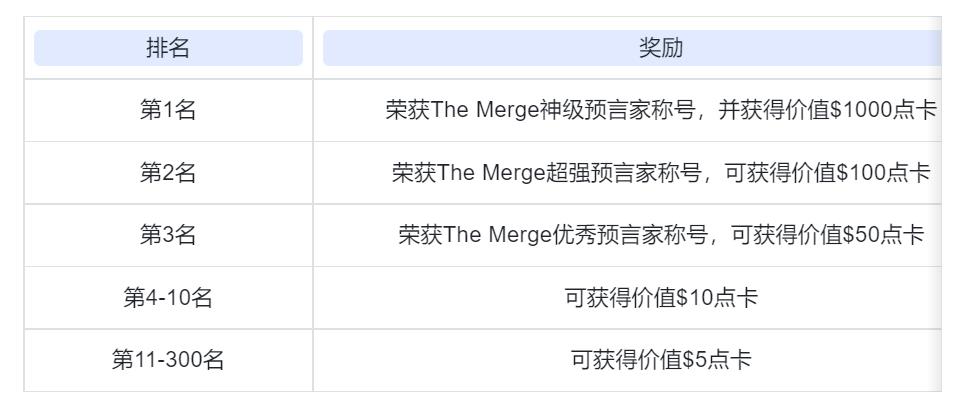Click the 第11-300名 rank cell
The width and height of the screenshot is (970, 411).
(168, 360)
